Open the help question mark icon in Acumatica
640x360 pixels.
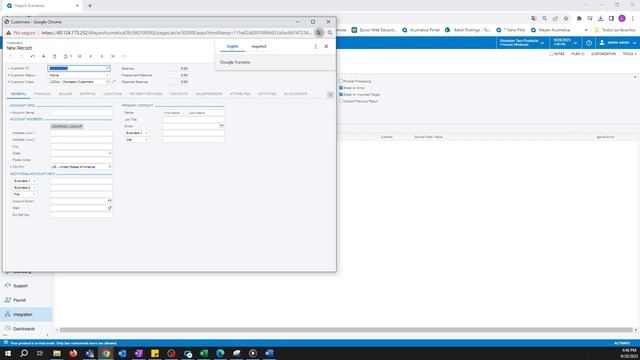589,42
